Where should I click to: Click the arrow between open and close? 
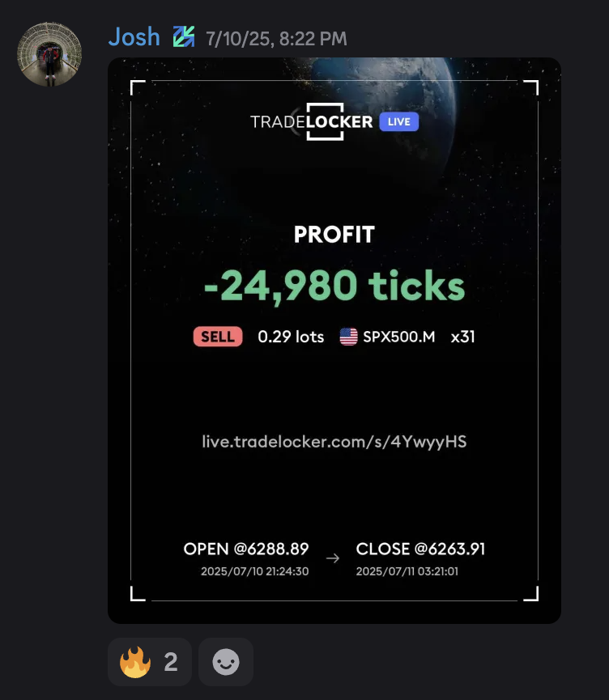pos(332,558)
